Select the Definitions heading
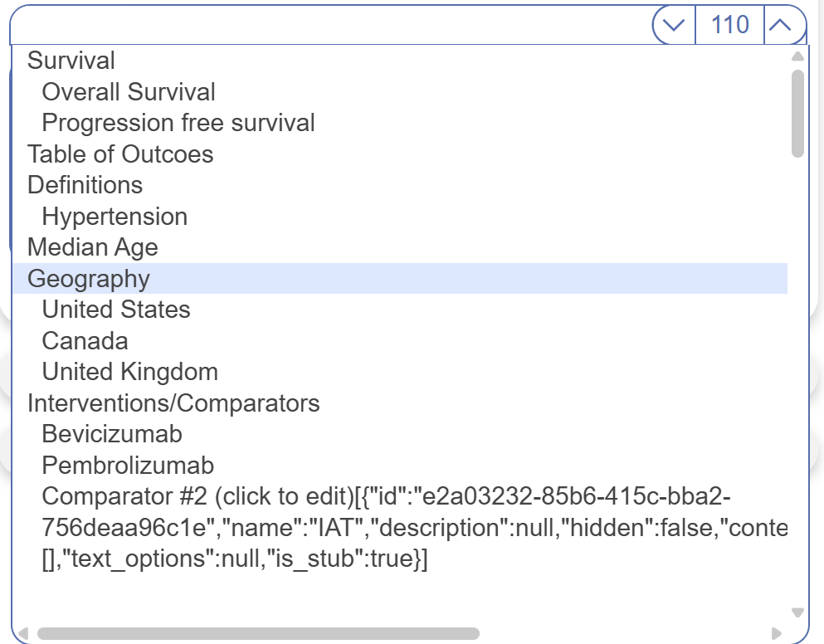Screen dimensions: 824x644 (85, 185)
